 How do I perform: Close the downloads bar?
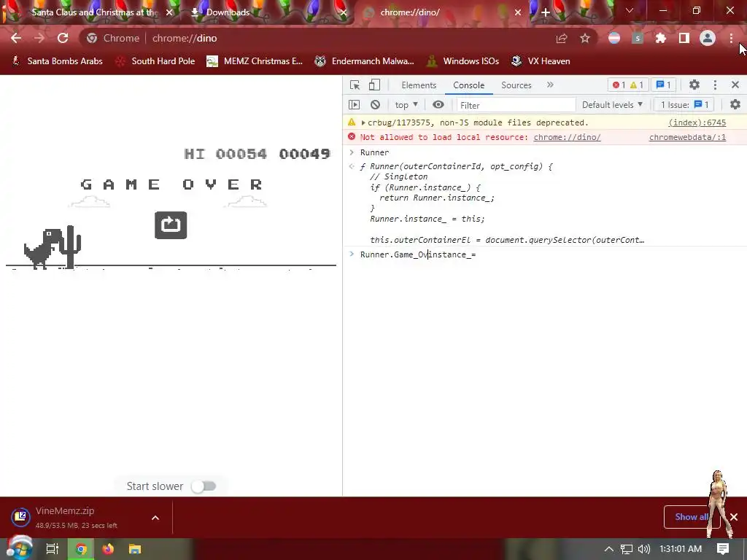734,517
